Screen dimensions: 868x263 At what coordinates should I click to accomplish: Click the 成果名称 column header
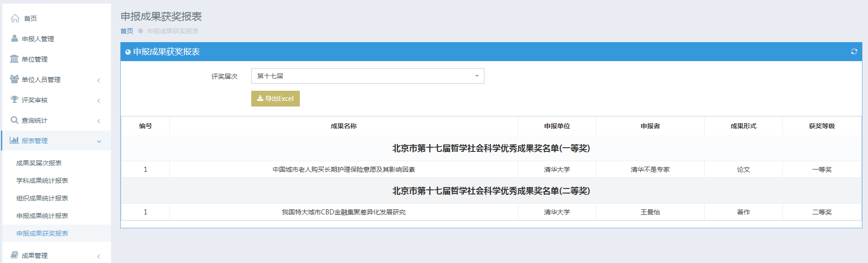(x=344, y=126)
